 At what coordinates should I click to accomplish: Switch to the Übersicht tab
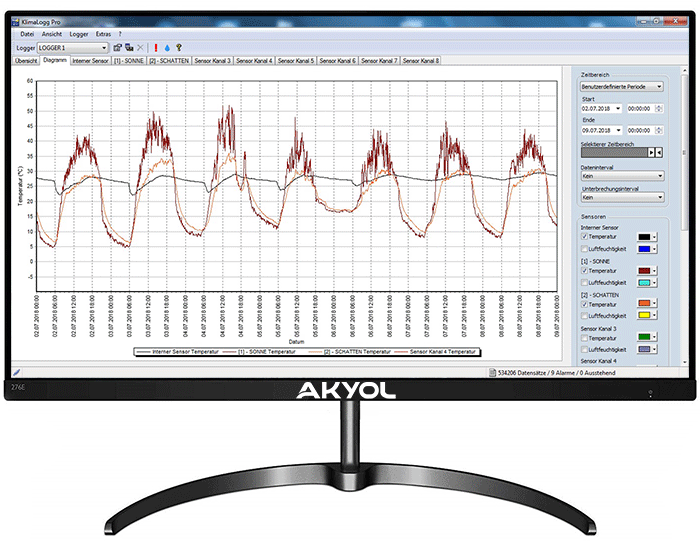click(26, 61)
